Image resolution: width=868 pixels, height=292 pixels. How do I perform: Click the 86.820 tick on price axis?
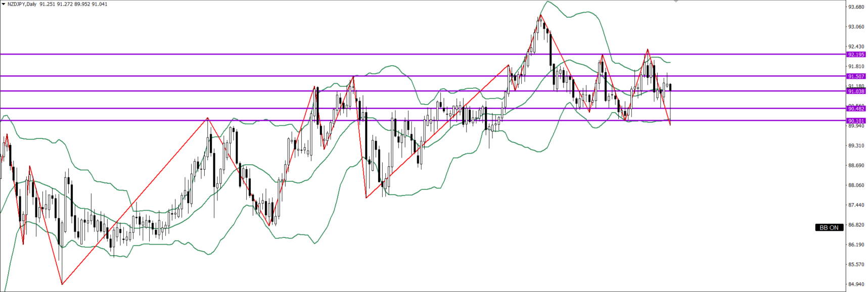click(x=856, y=225)
